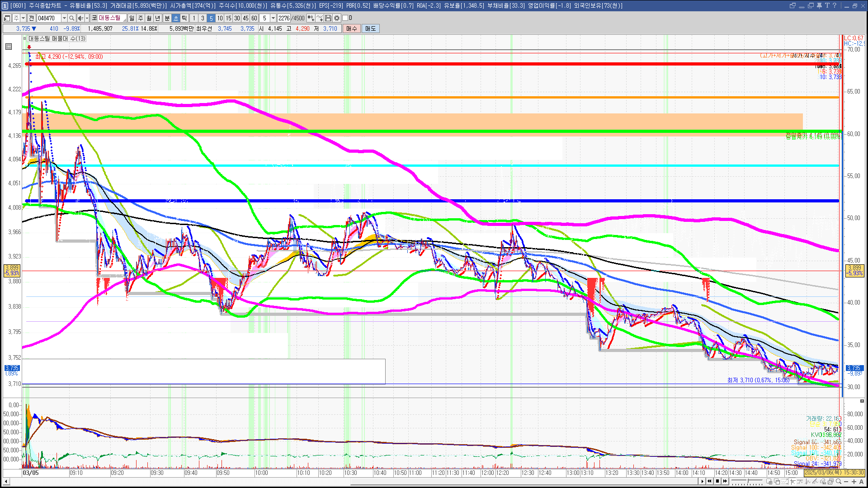Select the 30 interval preset

pos(237,18)
